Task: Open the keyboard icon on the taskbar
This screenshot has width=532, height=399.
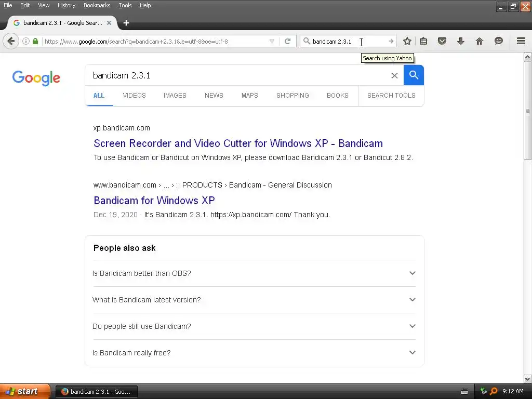Action: (x=464, y=392)
